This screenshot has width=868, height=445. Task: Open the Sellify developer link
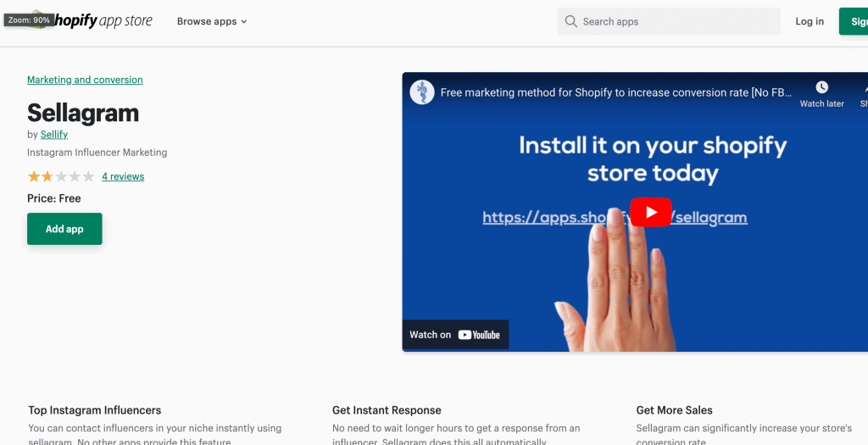(54, 134)
